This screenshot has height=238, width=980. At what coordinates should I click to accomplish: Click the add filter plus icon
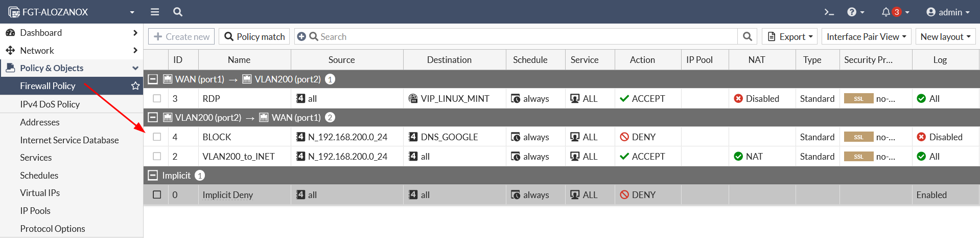coord(301,36)
